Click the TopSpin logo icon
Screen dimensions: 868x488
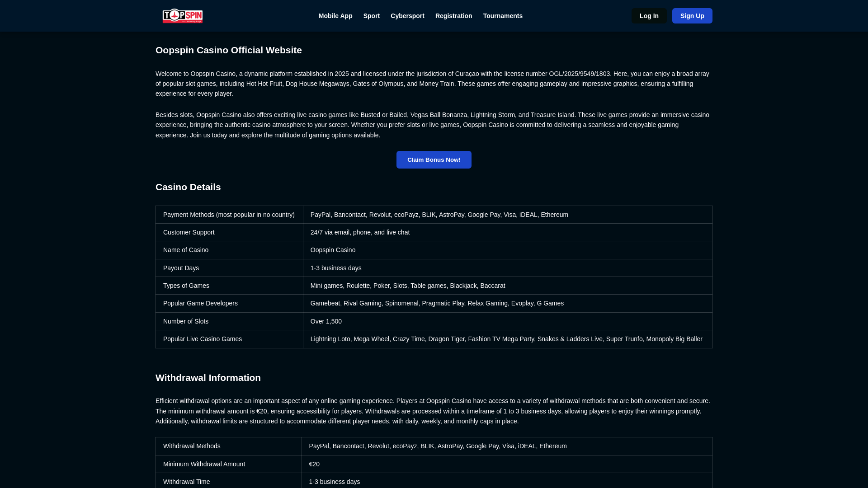pos(183,16)
